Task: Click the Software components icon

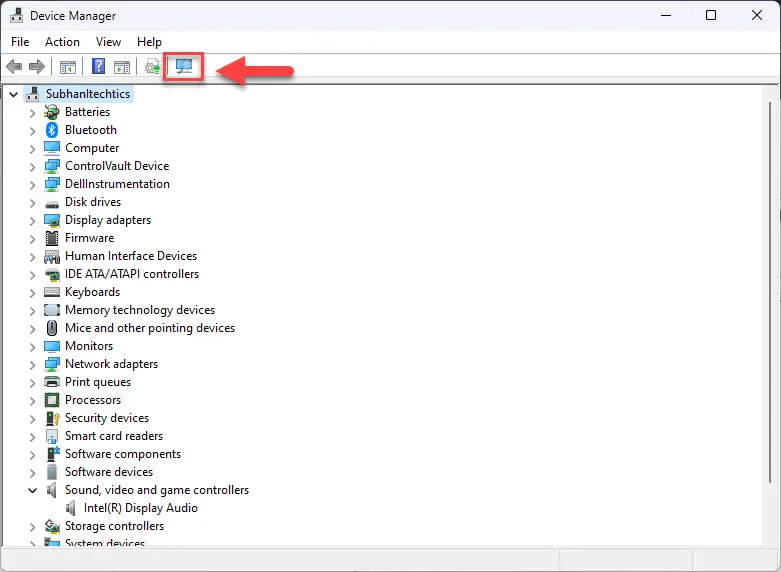Action: (52, 454)
